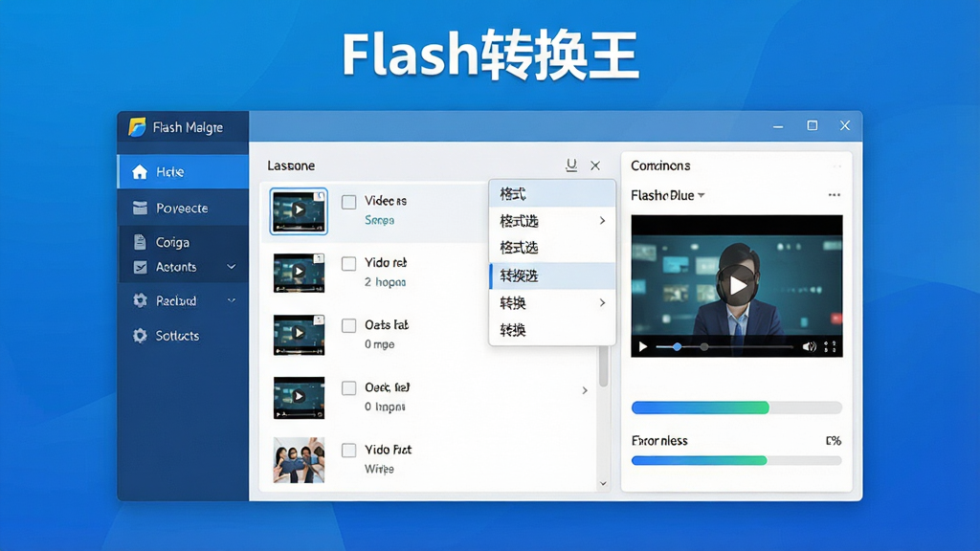Open the Raclurd gear icon
Screen dimensions: 980x551
140,300
